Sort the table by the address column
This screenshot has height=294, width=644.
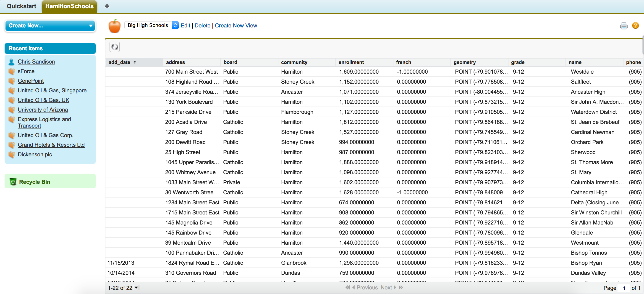point(175,62)
